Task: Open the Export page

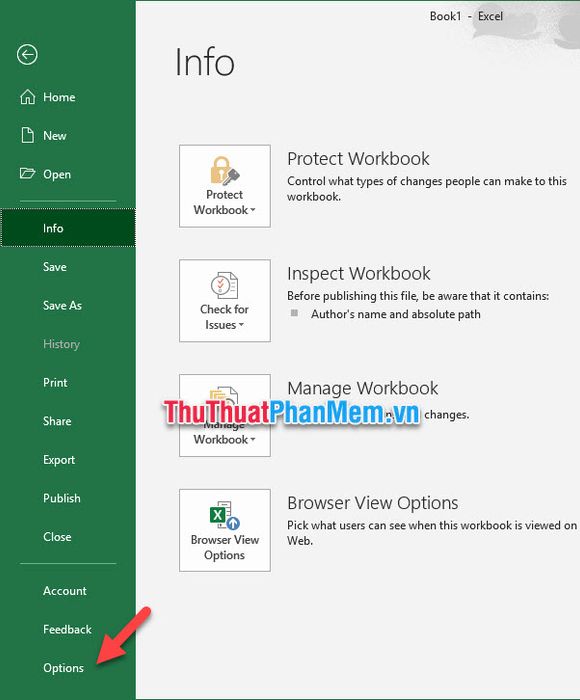Action: click(x=68, y=460)
